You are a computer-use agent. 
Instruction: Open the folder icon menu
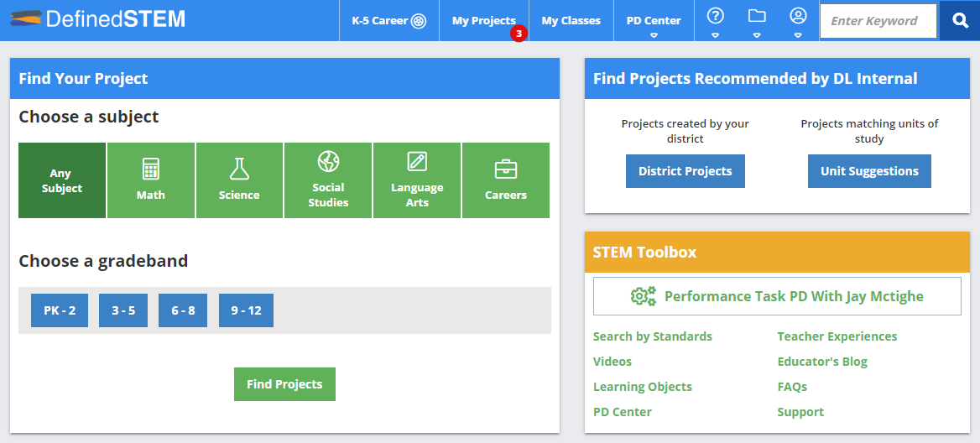(757, 20)
